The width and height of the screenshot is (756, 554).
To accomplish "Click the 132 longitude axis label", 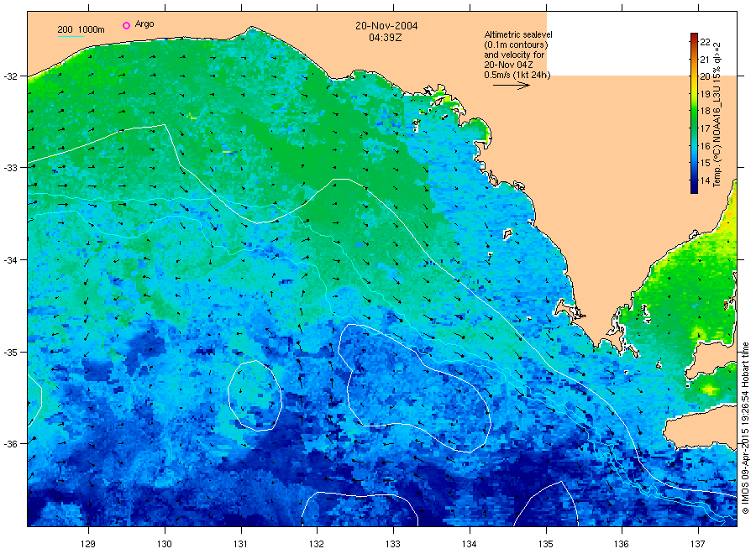I will (317, 544).
